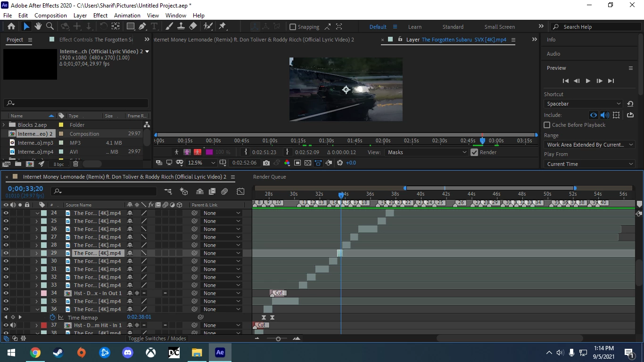Open the Composition menu
This screenshot has width=644, height=362.
tap(50, 16)
